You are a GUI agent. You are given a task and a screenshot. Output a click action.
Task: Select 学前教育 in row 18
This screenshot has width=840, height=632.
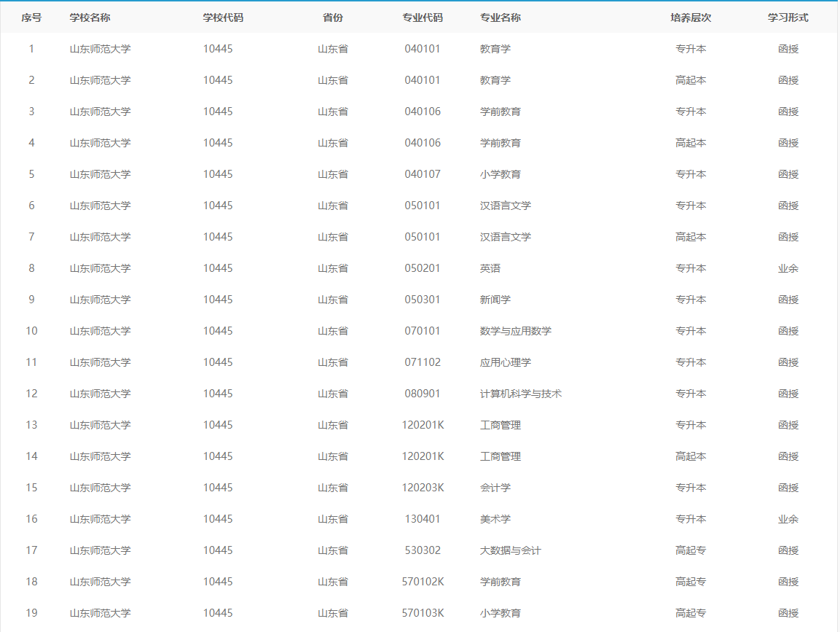pyautogui.click(x=501, y=582)
